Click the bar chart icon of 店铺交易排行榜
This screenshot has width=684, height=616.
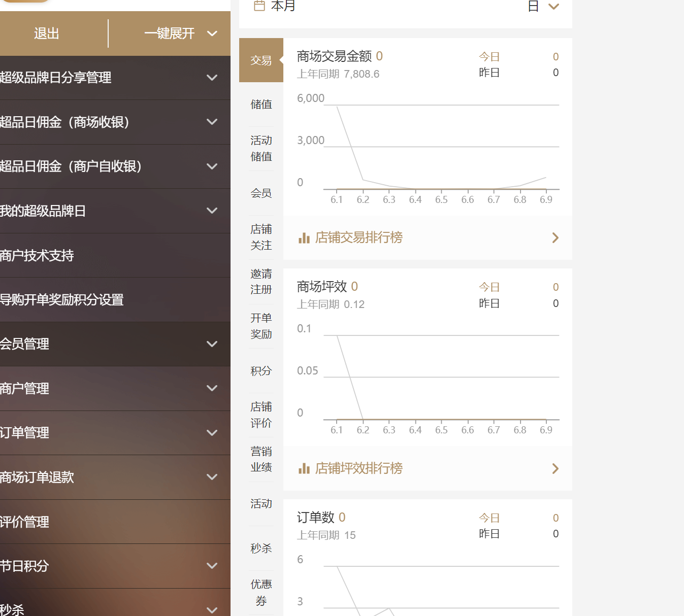click(x=304, y=238)
